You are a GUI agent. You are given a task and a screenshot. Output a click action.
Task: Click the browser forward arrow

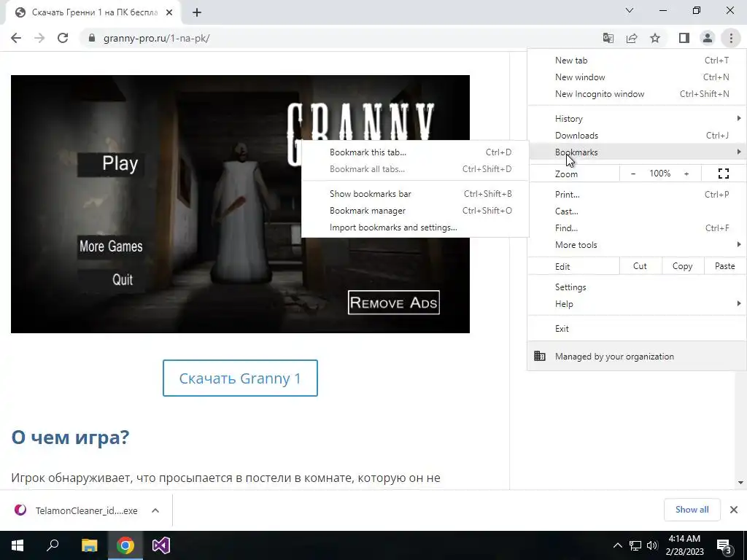(x=39, y=38)
